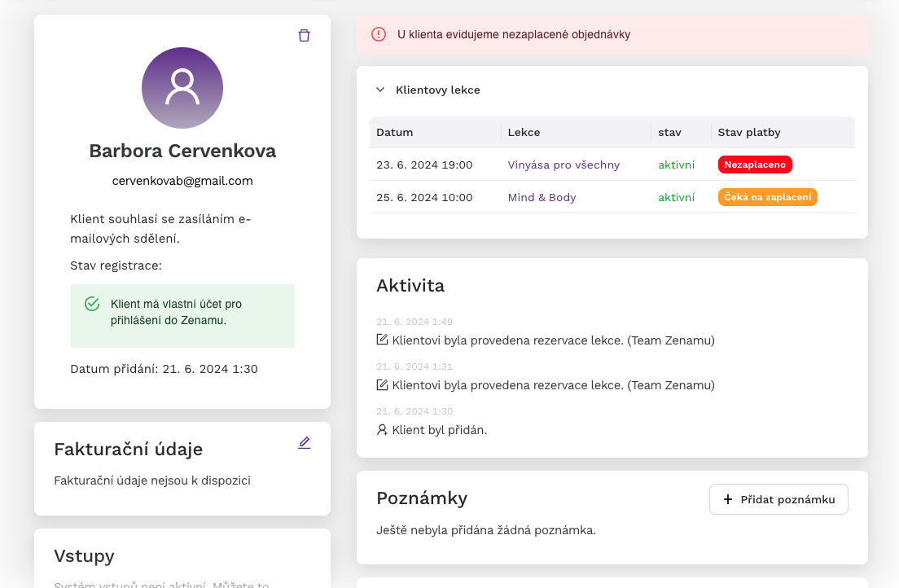The width and height of the screenshot is (899, 588).
Task: Click the activity timestamp 21. 6. 2024 1:49
Action: [414, 322]
